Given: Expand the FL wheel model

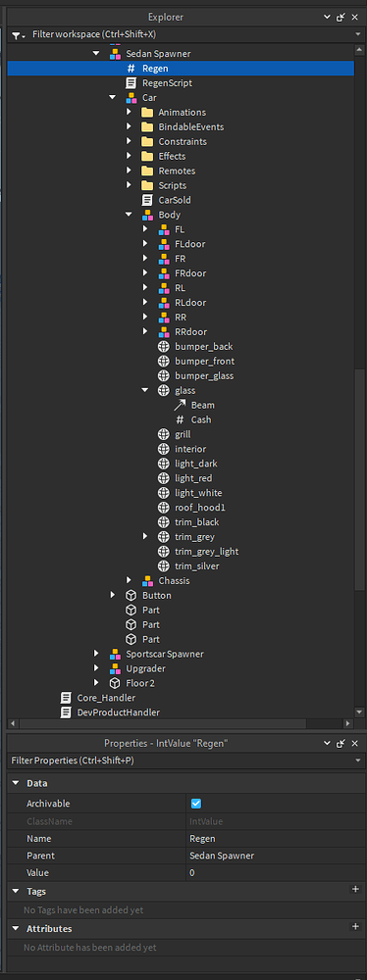Looking at the screenshot, I should pyautogui.click(x=144, y=229).
